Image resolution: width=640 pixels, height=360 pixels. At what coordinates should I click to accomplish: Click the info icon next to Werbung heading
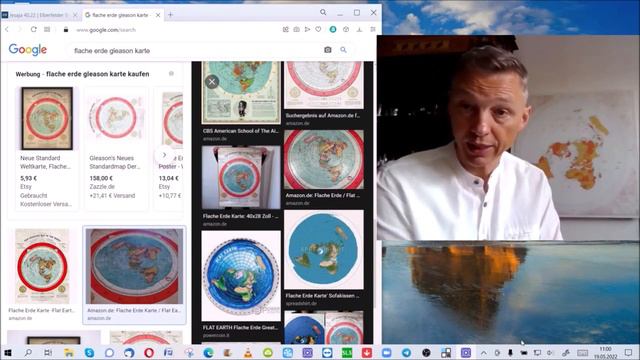(171, 73)
